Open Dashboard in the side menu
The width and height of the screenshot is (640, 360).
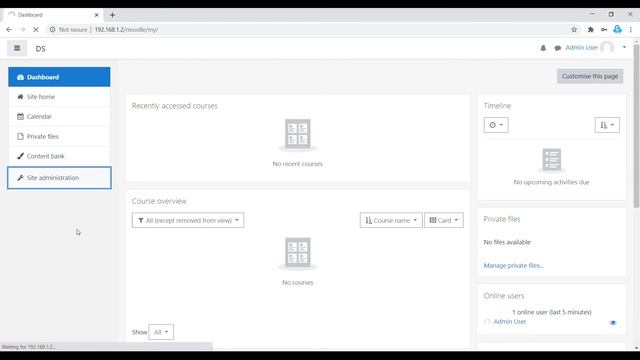click(x=59, y=77)
